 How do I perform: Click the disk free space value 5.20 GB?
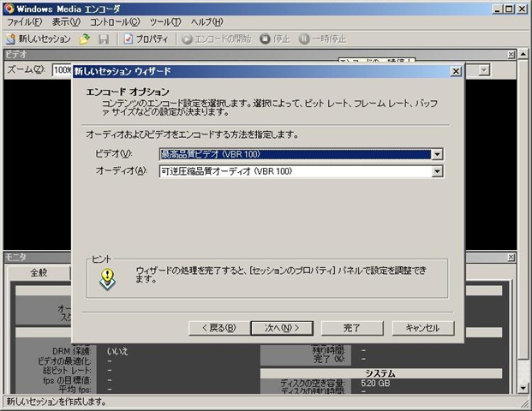[375, 384]
